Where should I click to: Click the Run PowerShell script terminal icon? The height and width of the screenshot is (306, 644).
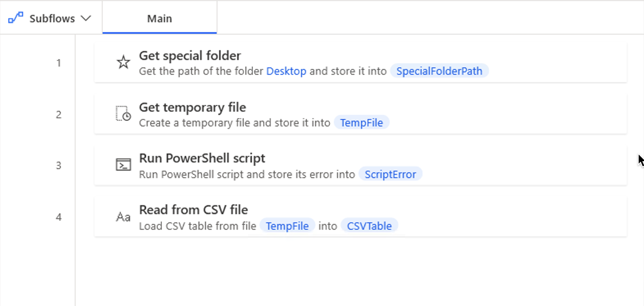123,165
